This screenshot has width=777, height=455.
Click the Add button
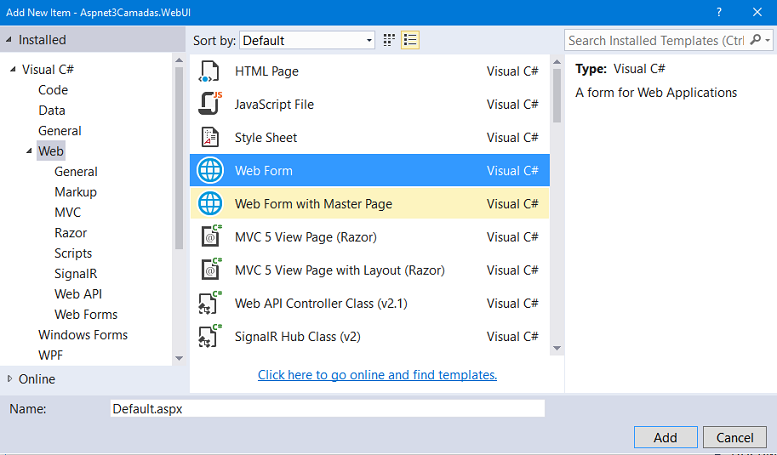pos(666,437)
